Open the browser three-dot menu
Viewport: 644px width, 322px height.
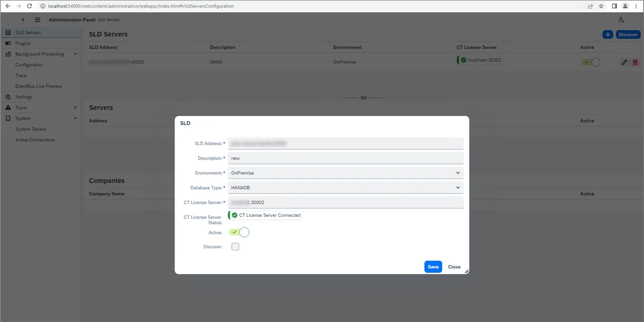pyautogui.click(x=636, y=6)
